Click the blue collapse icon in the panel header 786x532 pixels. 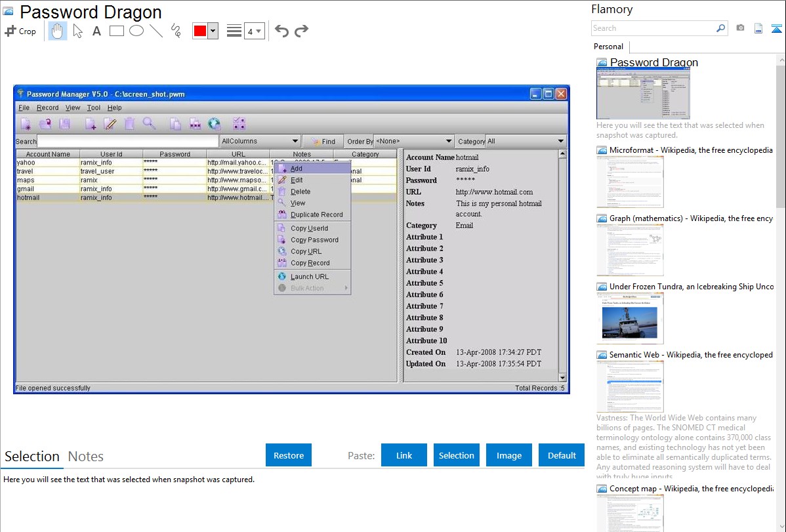pos(776,28)
